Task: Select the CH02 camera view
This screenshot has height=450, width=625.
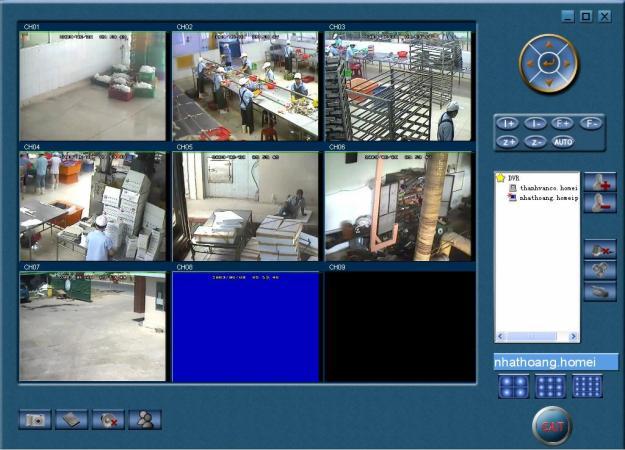Action: 245,86
